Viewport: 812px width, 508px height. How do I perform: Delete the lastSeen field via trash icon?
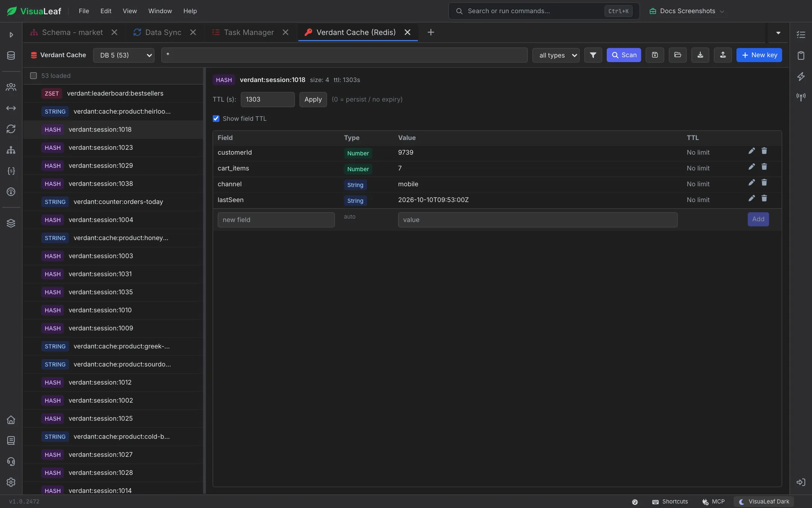pyautogui.click(x=764, y=198)
